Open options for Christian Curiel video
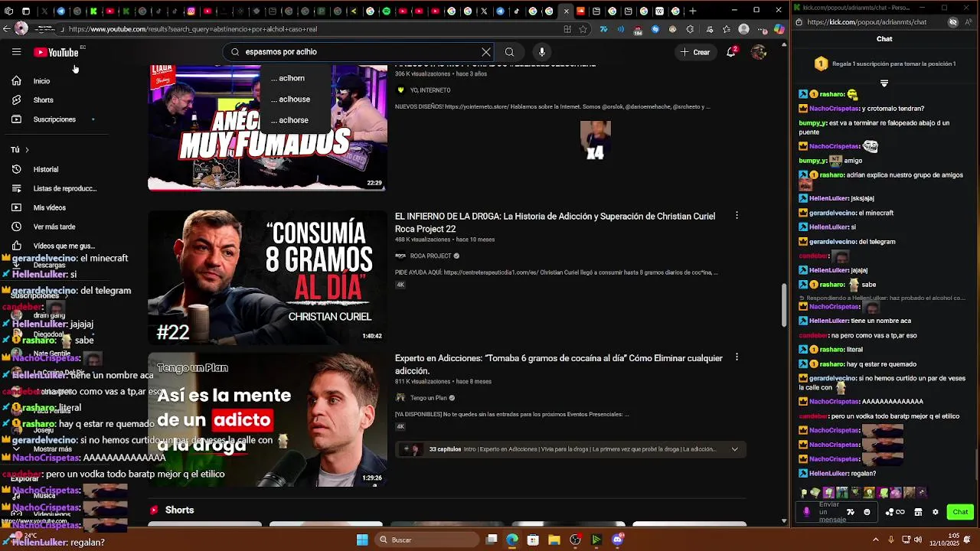This screenshot has height=551, width=980. [x=737, y=216]
